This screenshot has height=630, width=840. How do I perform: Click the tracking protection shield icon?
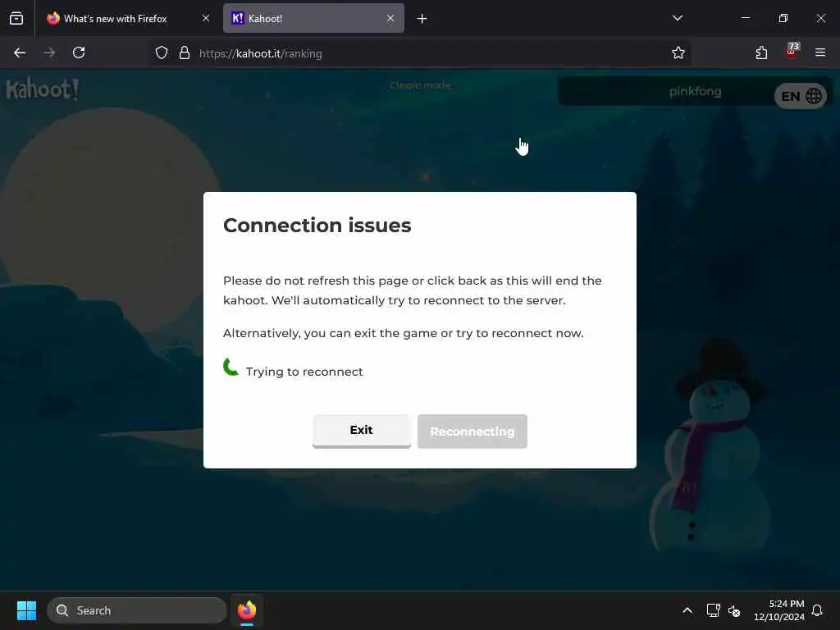point(162,53)
